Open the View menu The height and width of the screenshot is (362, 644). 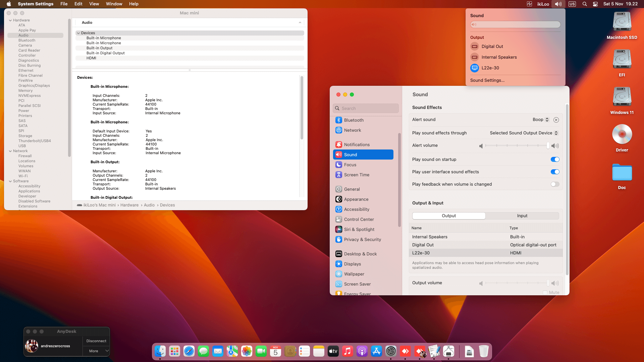94,4
